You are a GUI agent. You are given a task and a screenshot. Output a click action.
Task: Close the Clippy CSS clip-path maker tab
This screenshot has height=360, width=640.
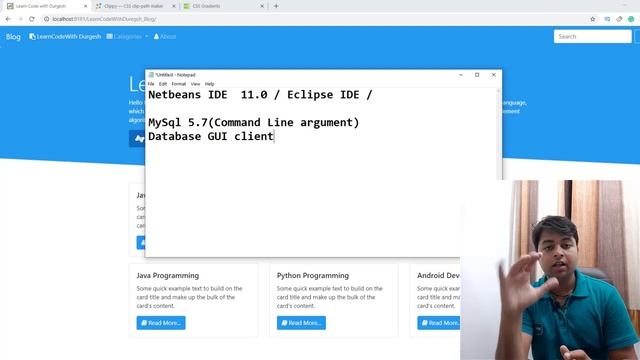pos(174,6)
